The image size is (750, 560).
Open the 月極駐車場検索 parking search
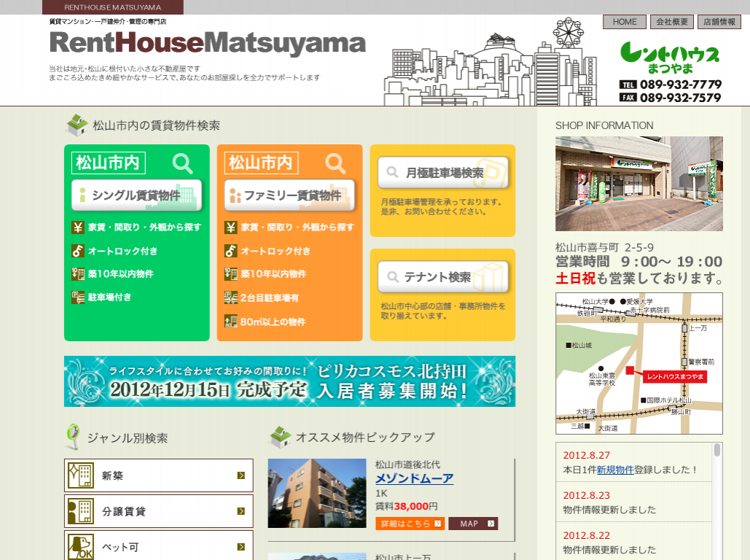click(443, 173)
